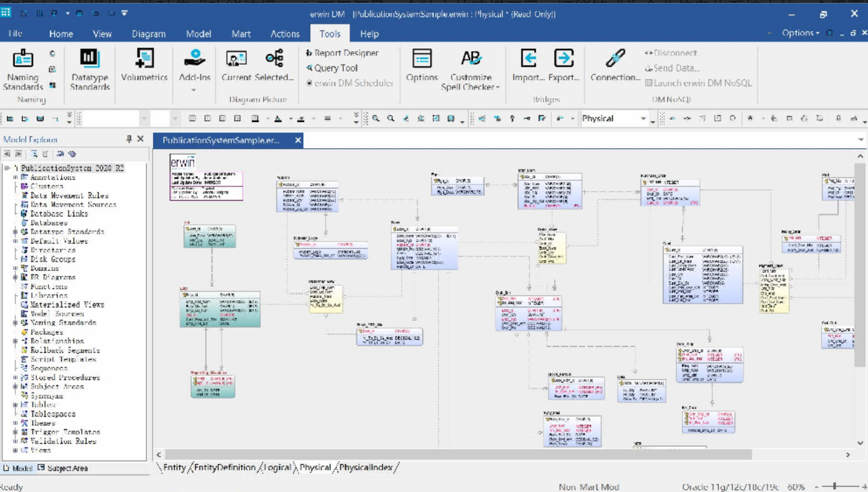Open the PhysicalIndex diagram tab

click(x=366, y=468)
